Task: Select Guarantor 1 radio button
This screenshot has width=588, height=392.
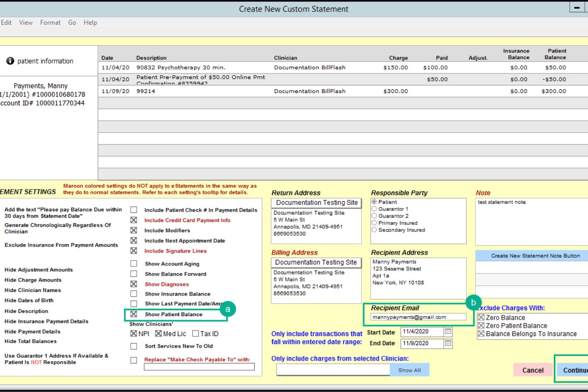Action: coord(374,209)
